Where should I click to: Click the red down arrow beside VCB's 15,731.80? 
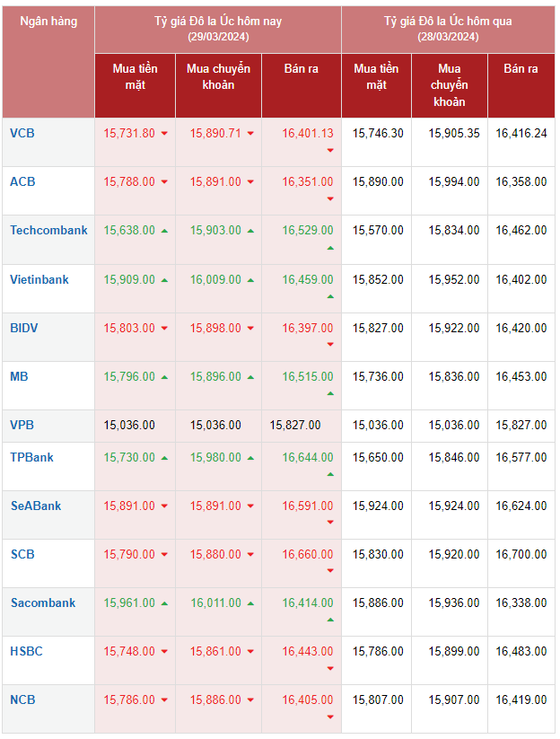[x=164, y=134]
